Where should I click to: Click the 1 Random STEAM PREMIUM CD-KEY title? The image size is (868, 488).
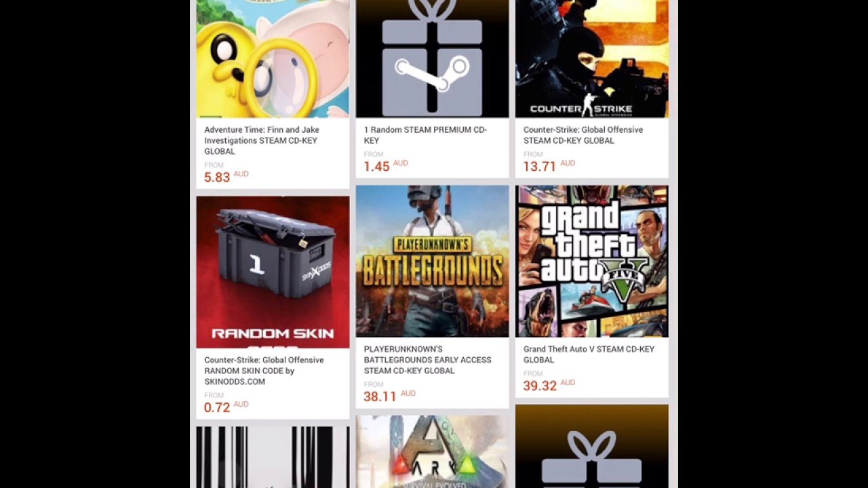pos(425,135)
